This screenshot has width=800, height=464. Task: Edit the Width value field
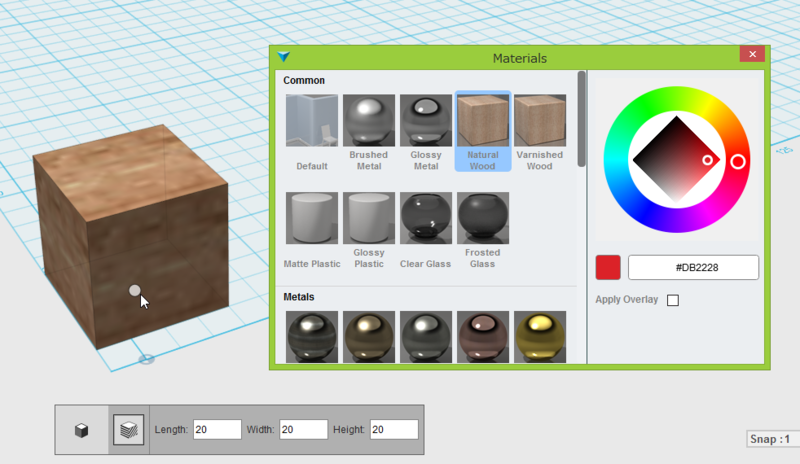(304, 430)
